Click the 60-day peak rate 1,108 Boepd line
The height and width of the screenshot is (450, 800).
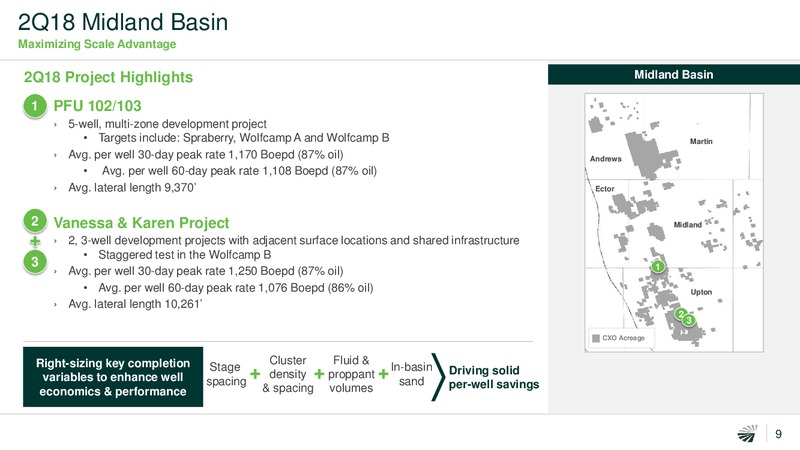239,171
